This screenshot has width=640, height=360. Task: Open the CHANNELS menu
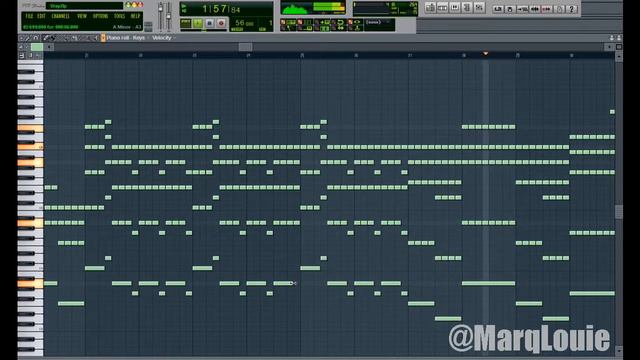click(60, 16)
